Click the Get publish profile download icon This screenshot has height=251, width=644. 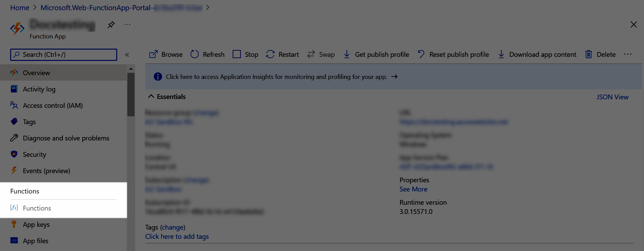(x=347, y=54)
